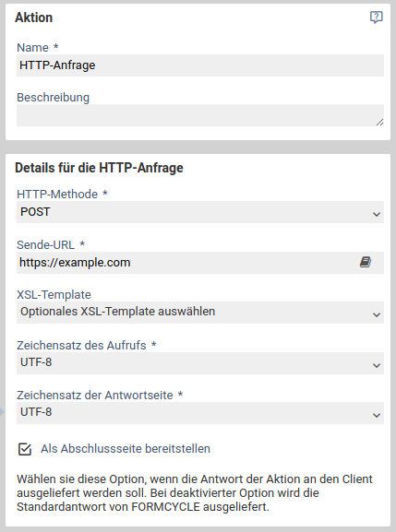Click the XSL-Template field label
396x532 pixels.
pyautogui.click(x=54, y=294)
